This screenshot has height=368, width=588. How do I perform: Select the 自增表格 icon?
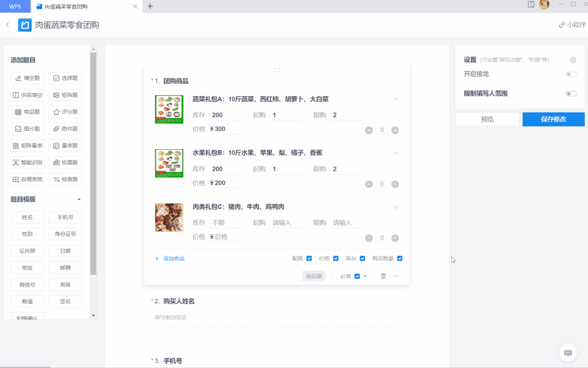coord(27,179)
